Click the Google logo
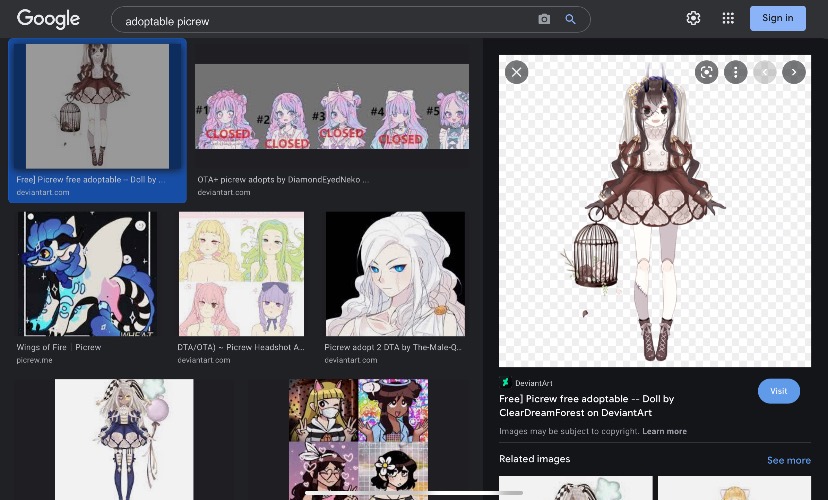This screenshot has height=500, width=828. (x=48, y=19)
